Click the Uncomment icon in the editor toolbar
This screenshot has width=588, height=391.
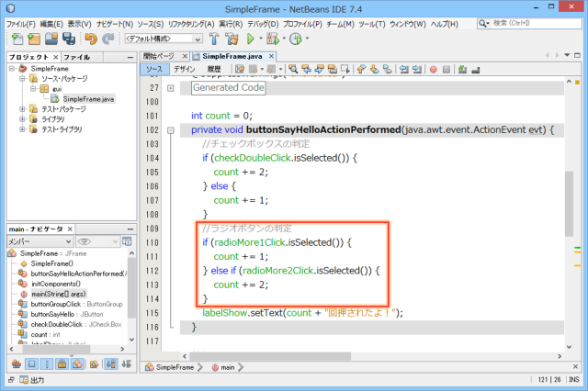pyautogui.click(x=476, y=69)
